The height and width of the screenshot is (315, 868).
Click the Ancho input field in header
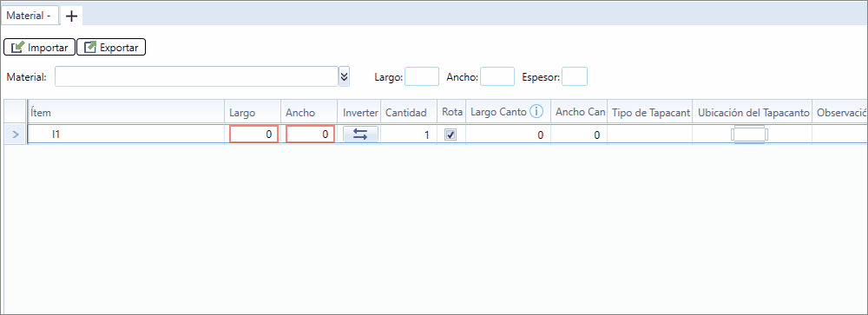click(497, 76)
